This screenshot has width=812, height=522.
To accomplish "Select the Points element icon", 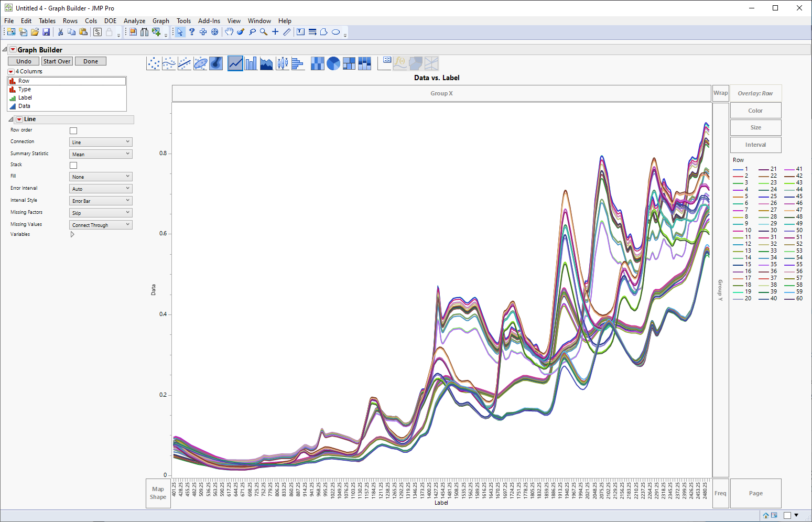I will click(x=153, y=63).
